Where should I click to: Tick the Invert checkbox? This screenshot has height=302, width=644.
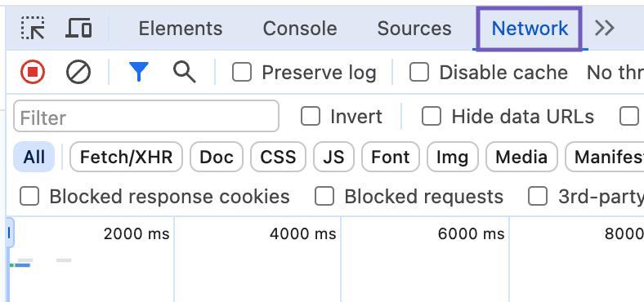point(311,117)
